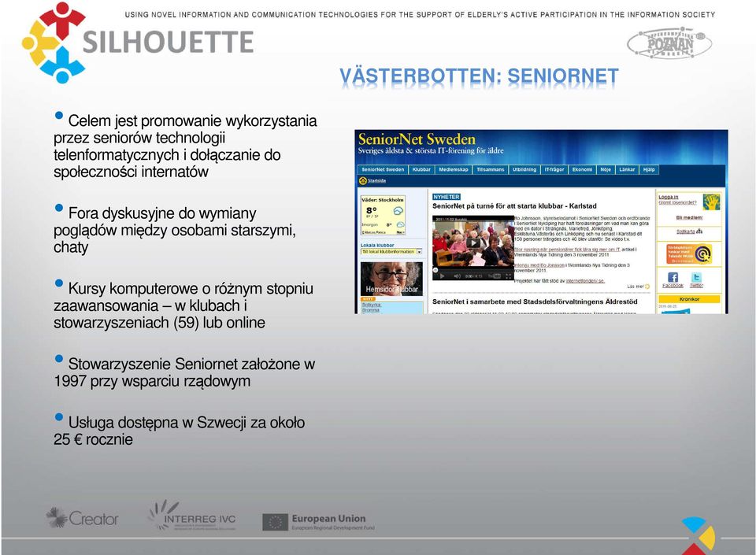The width and height of the screenshot is (756, 555).
Task: Click the orange Talande Webb banner
Action: pos(689,254)
